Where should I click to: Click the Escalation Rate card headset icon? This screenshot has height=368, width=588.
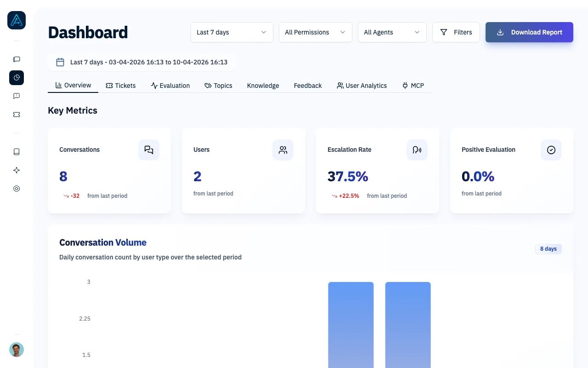tap(417, 150)
